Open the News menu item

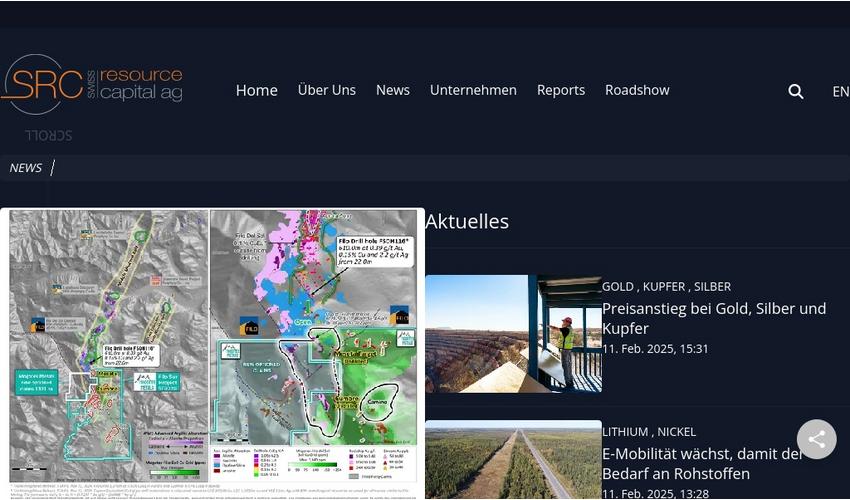[392, 90]
